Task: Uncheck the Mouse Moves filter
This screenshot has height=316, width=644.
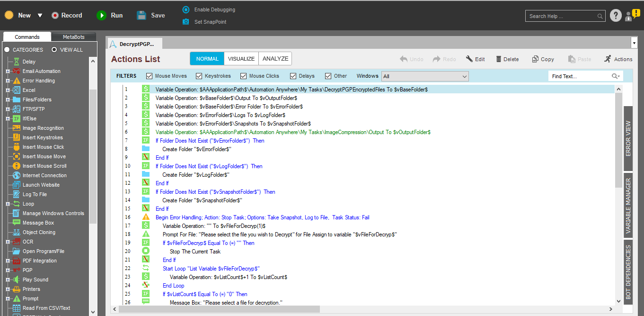Action: click(150, 76)
